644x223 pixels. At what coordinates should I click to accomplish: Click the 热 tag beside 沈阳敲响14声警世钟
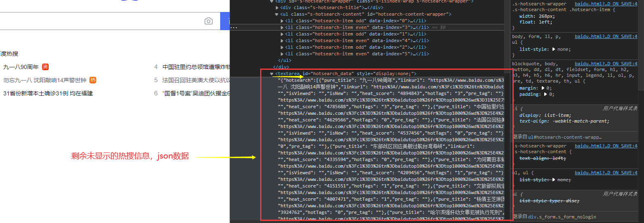coord(93,80)
